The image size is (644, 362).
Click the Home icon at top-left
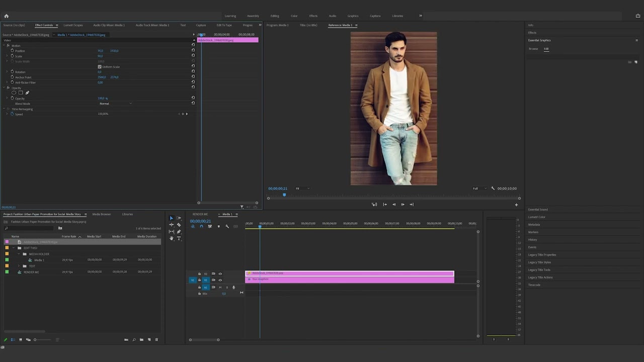pyautogui.click(x=7, y=16)
